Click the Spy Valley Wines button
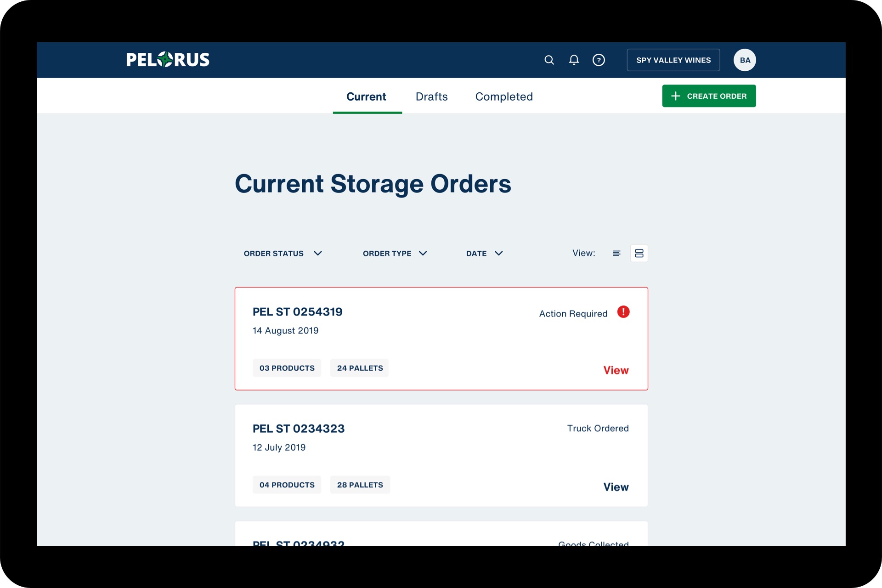This screenshot has height=588, width=882. (673, 60)
